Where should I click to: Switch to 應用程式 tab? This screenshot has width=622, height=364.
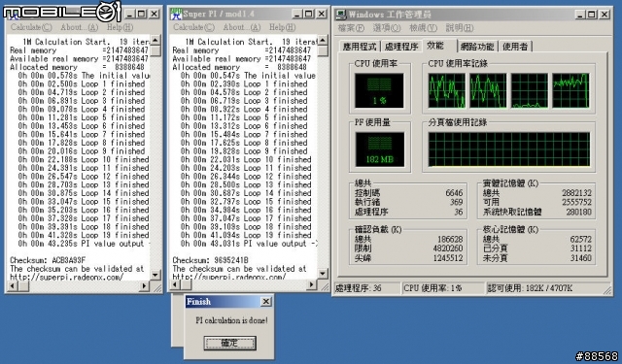click(360, 47)
